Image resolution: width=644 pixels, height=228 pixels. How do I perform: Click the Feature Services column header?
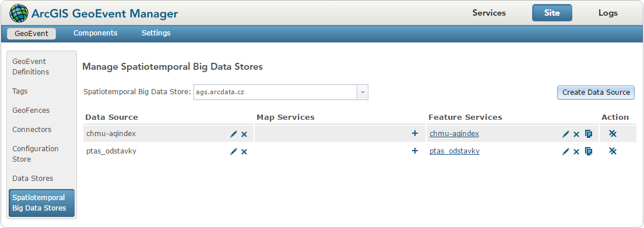tap(465, 117)
